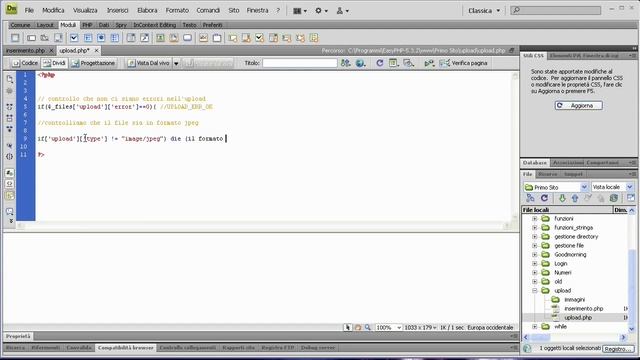Open the Inserisci menu
This screenshot has height=360, width=640.
coord(118,10)
